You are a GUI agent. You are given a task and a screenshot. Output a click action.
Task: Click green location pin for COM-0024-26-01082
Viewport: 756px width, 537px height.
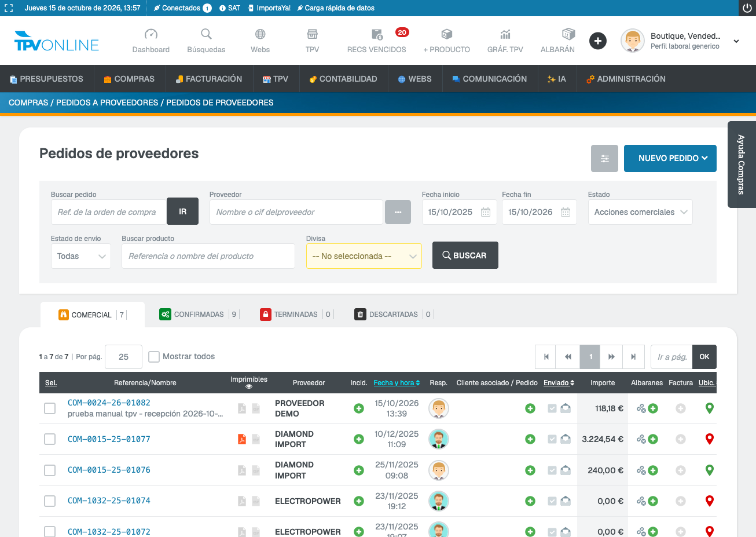pyautogui.click(x=710, y=408)
